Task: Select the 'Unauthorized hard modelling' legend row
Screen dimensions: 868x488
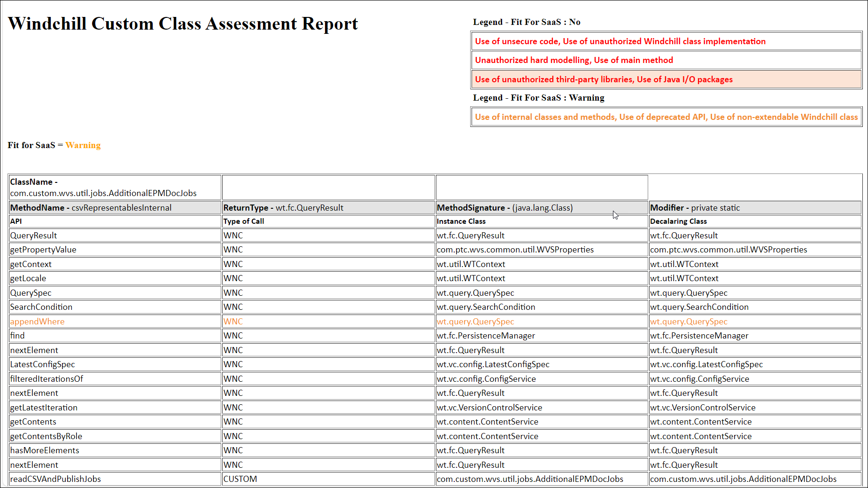Action: tap(666, 60)
